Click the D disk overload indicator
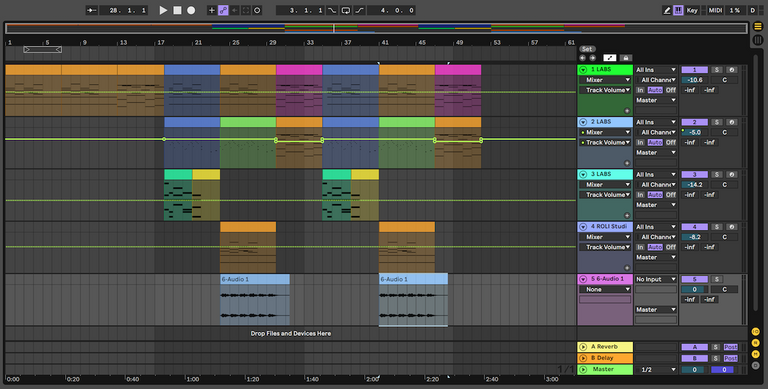Screen dimensions: 768x389 (x=753, y=10)
